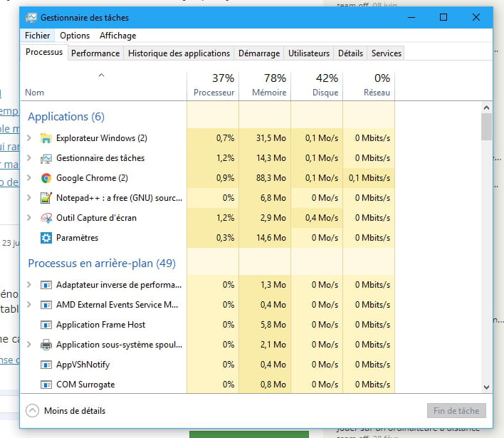This screenshot has height=438, width=504.
Task: Click the COM Surrogate icon
Action: [x=46, y=385]
